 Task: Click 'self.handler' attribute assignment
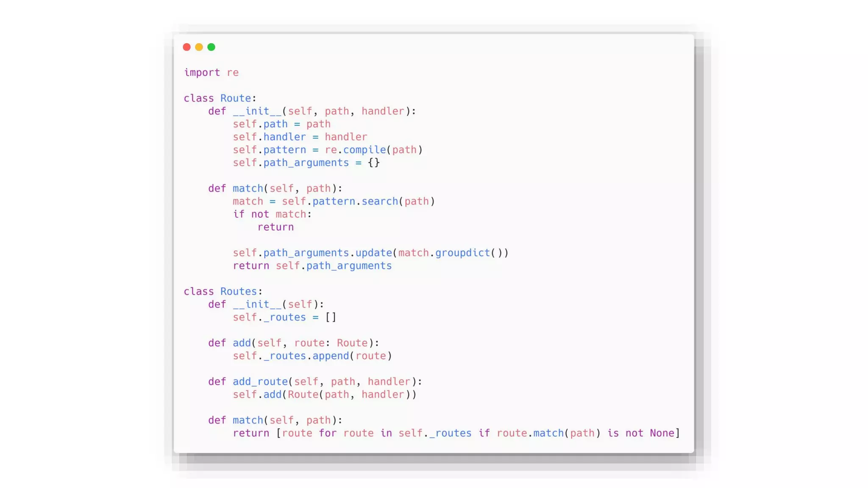[269, 137]
